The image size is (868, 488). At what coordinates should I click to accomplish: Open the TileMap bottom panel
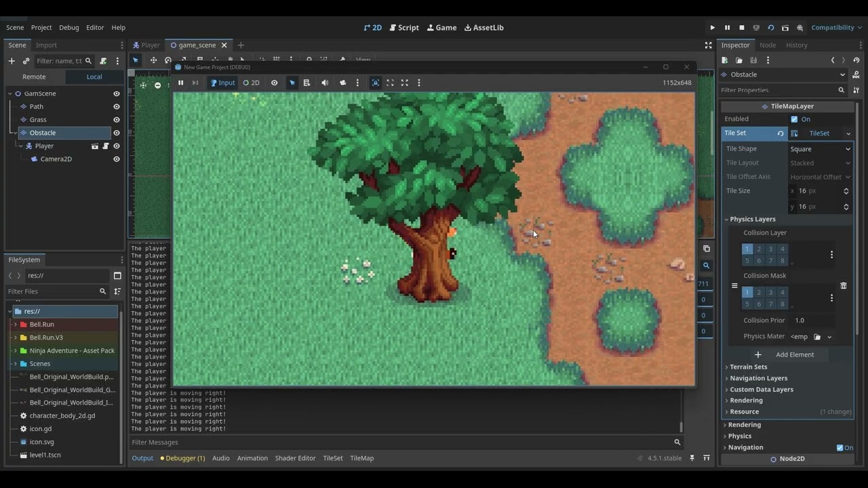(361, 458)
